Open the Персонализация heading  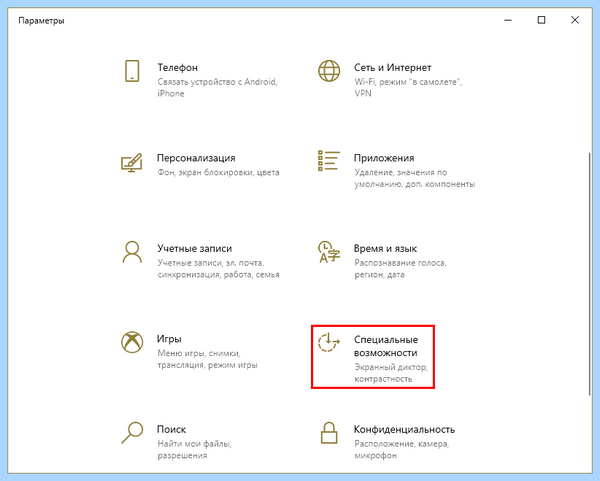tap(196, 158)
